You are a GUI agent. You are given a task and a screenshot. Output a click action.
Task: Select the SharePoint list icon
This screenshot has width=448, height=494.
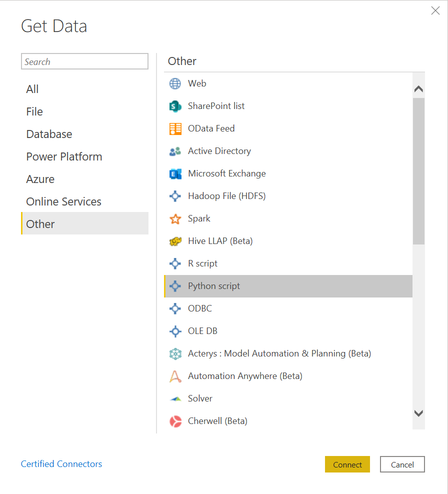click(x=175, y=106)
